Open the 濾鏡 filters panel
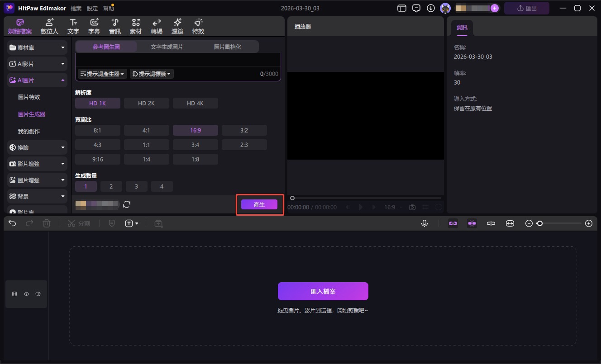The image size is (601, 364). tap(177, 26)
